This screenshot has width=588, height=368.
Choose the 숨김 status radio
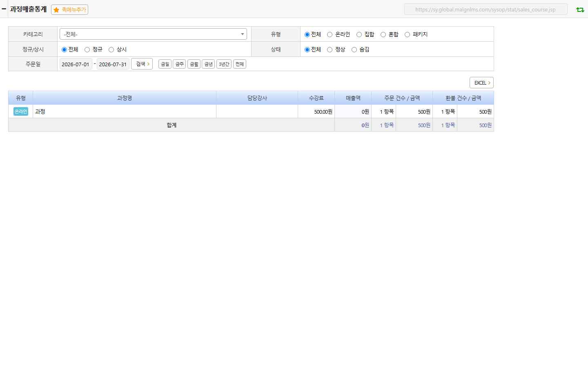pos(354,49)
